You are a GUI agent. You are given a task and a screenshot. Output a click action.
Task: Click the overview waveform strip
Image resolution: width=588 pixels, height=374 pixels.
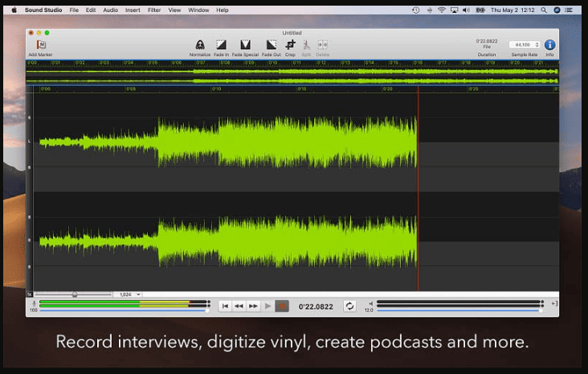(x=292, y=76)
